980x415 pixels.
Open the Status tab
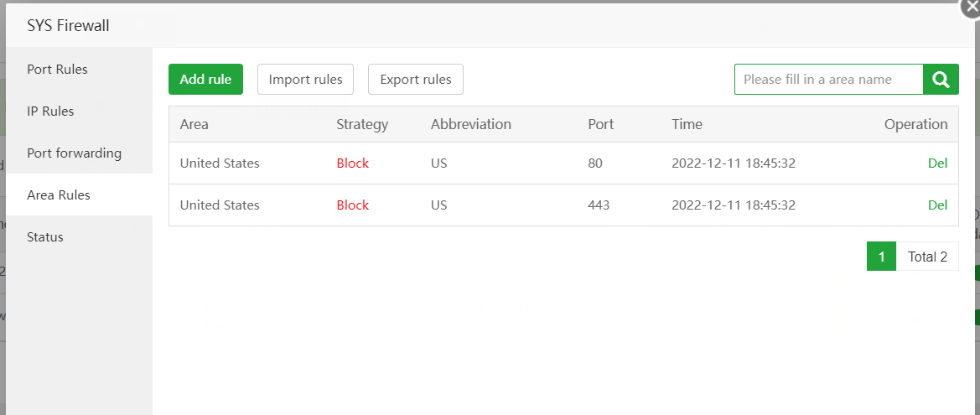click(45, 237)
